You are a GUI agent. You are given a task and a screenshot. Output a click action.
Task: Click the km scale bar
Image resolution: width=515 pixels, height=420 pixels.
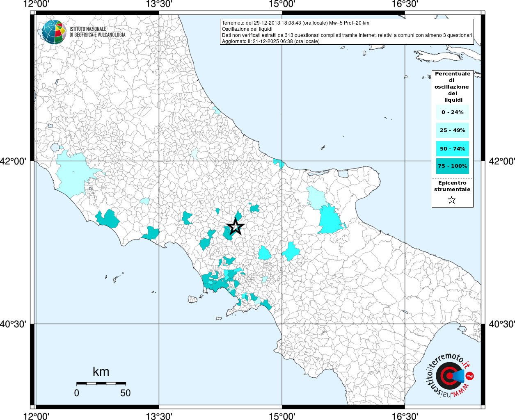pos(101,383)
